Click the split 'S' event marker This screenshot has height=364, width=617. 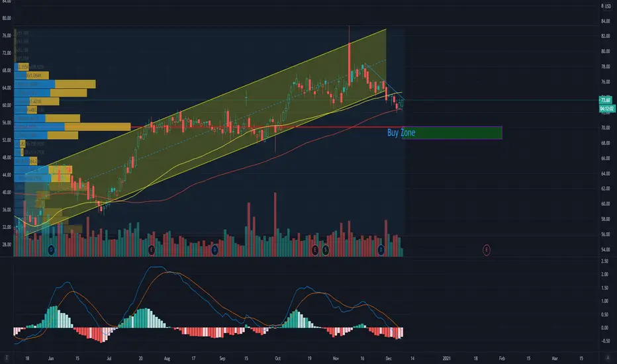pyautogui.click(x=326, y=250)
